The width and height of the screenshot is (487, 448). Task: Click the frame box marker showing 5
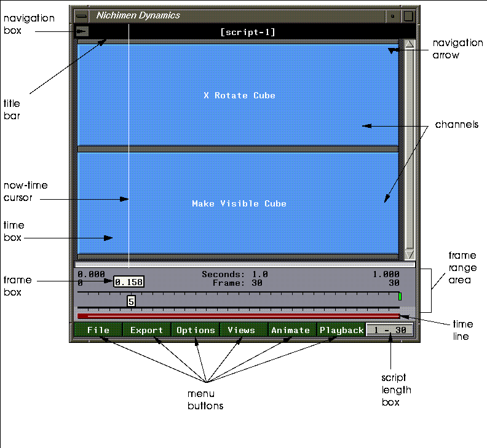coord(131,301)
